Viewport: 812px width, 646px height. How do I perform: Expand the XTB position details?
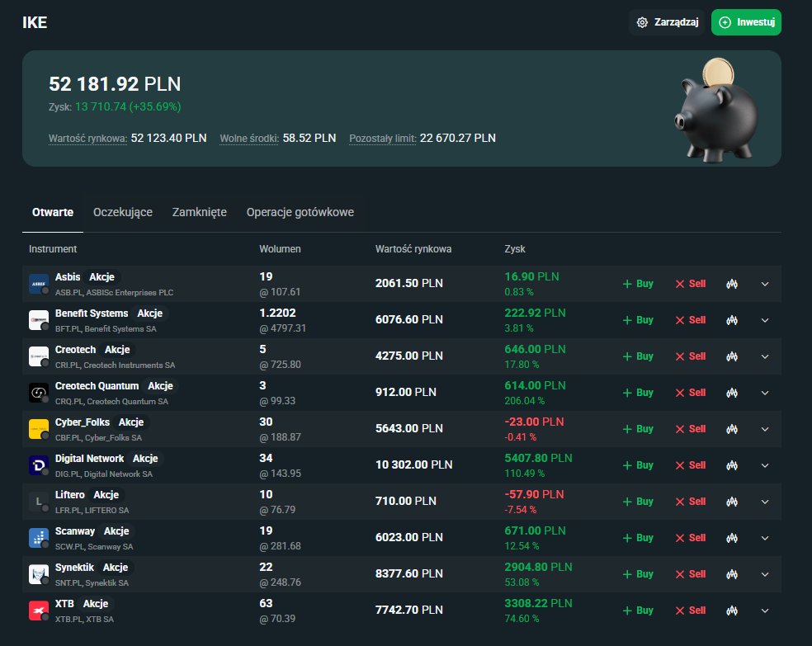[765, 611]
